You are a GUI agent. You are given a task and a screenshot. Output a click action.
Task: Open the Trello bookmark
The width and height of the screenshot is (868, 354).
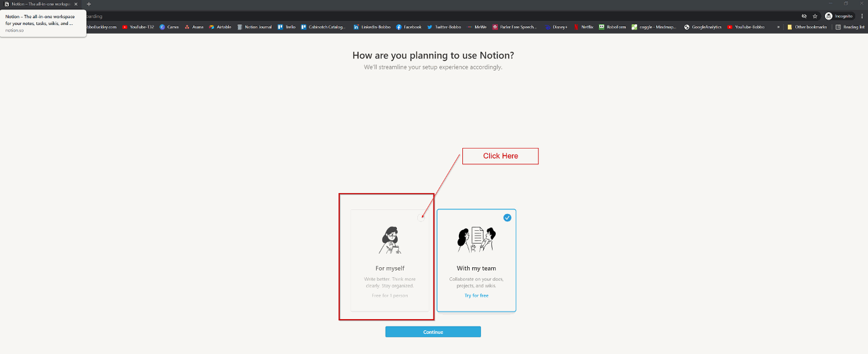(x=286, y=27)
